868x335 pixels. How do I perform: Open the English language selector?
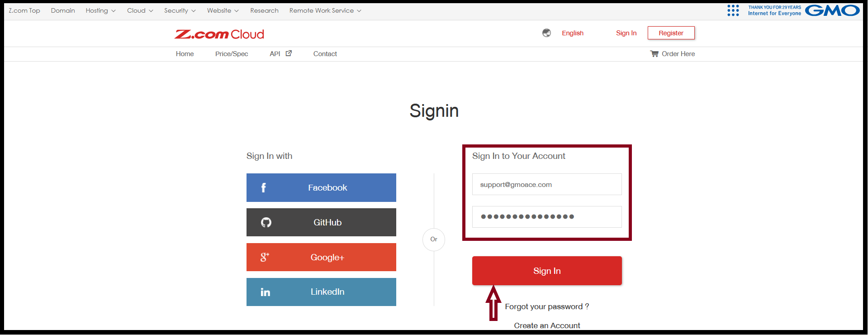(573, 33)
